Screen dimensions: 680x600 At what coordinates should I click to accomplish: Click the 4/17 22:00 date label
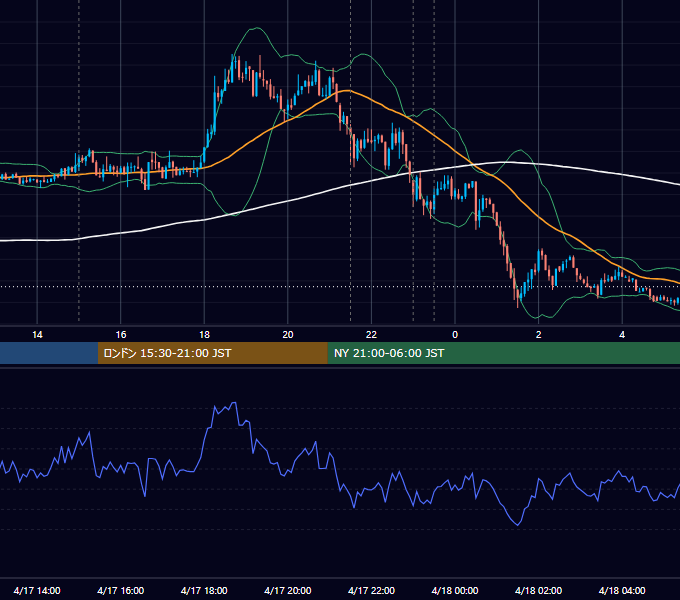point(371,590)
